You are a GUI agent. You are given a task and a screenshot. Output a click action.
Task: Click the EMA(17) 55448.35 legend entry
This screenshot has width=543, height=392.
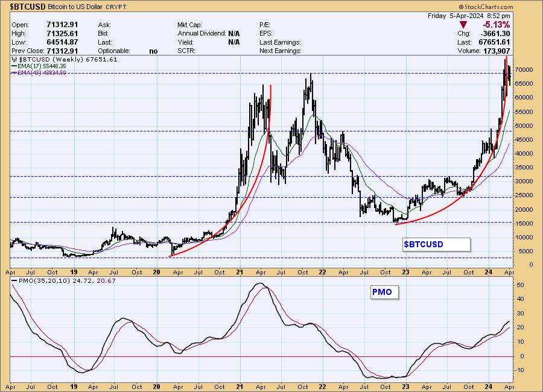pyautogui.click(x=39, y=66)
